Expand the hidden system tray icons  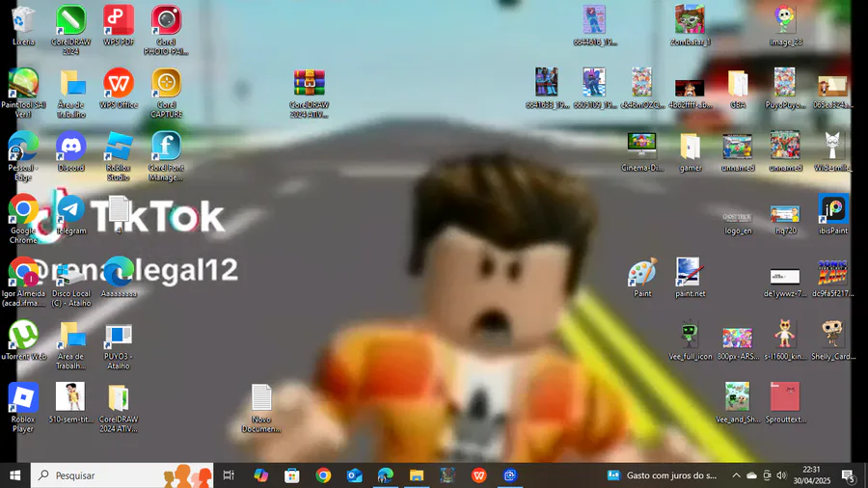736,475
